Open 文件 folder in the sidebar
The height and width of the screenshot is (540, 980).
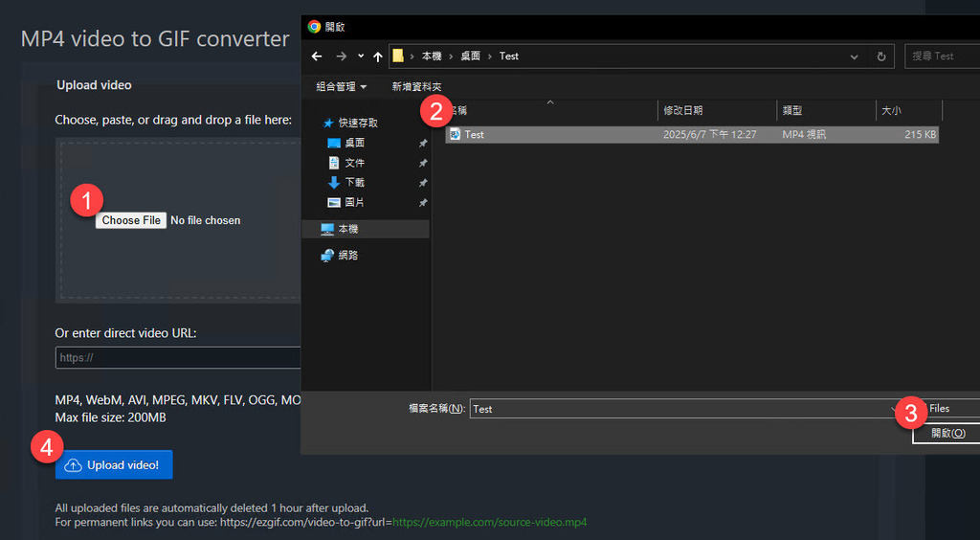(354, 163)
